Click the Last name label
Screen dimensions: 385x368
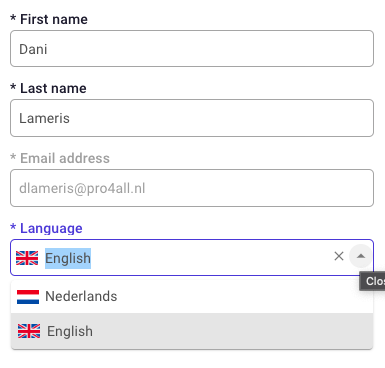[x=53, y=88]
